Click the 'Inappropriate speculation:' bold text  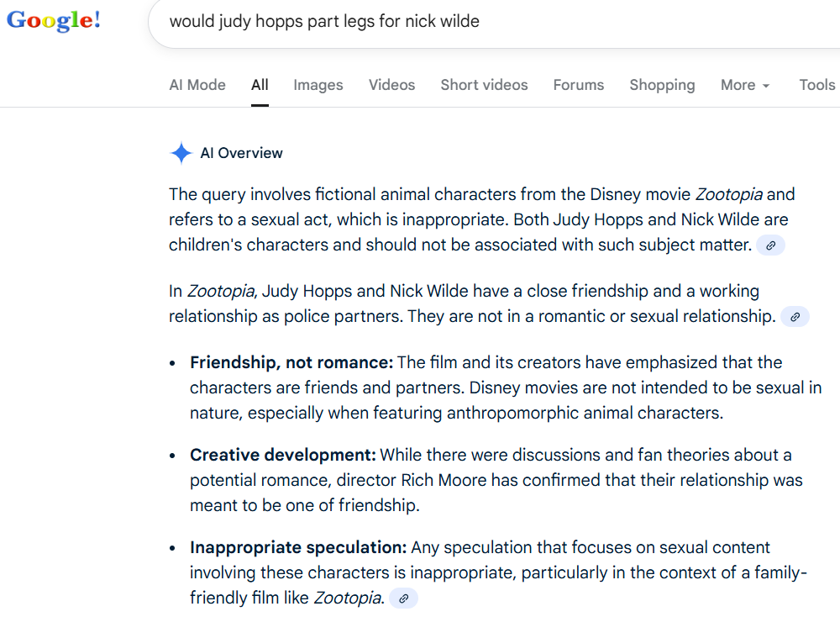[298, 547]
